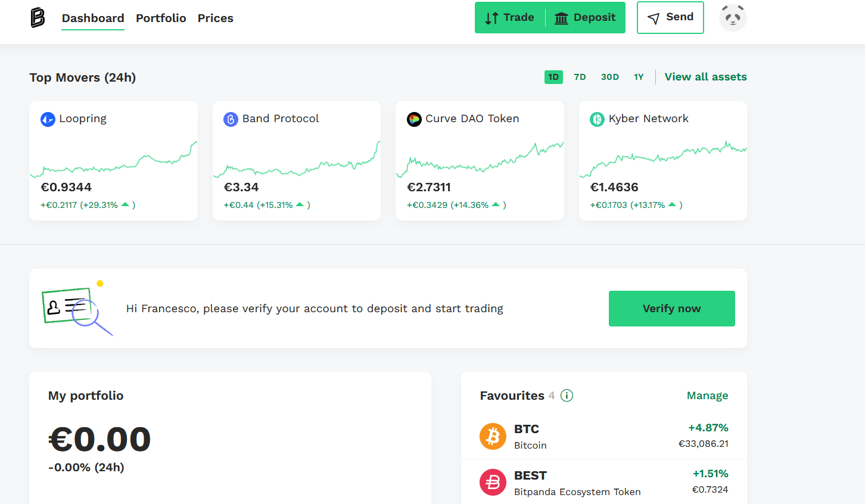This screenshot has height=504, width=865.
Task: Switch movers to 1Y range
Action: click(x=639, y=77)
